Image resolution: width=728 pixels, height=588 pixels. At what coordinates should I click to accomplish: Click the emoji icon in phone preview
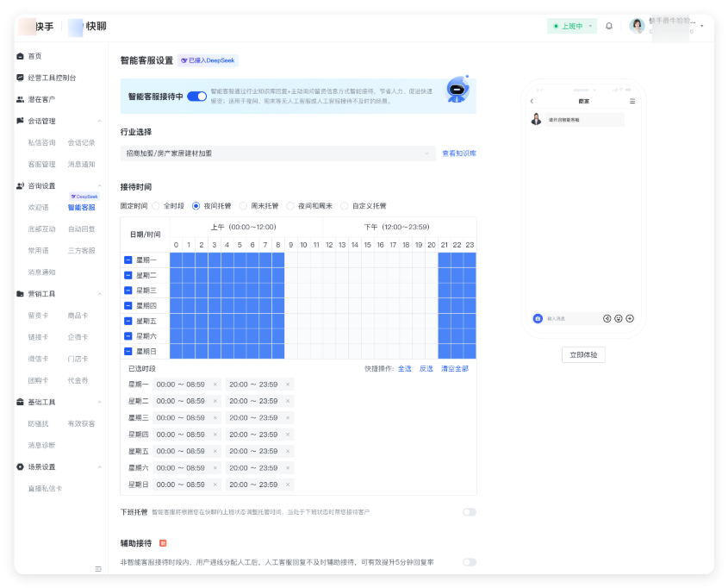[x=619, y=318]
